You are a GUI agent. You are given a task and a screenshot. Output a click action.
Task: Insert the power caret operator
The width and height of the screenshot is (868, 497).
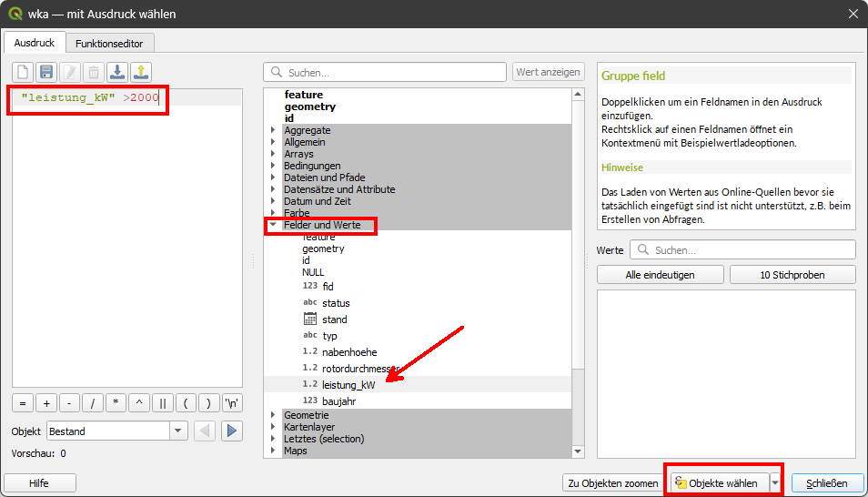click(x=139, y=403)
